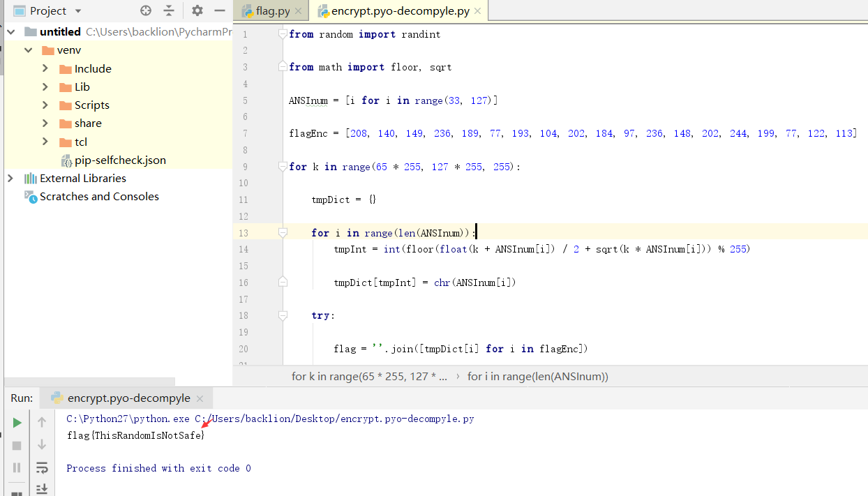Viewport: 868px width, 496px height.
Task: Click the locate/scroll from source target icon
Action: tap(145, 10)
